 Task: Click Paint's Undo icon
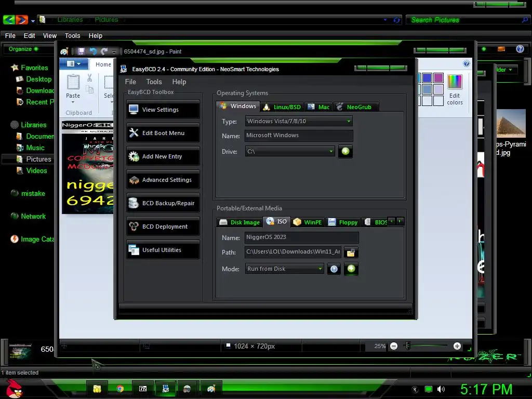(93, 51)
